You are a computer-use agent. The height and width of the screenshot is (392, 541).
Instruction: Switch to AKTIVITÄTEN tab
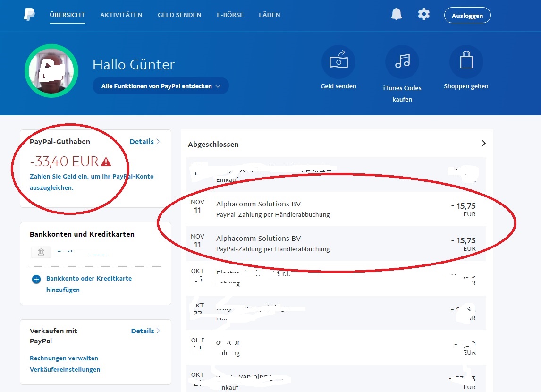point(121,15)
